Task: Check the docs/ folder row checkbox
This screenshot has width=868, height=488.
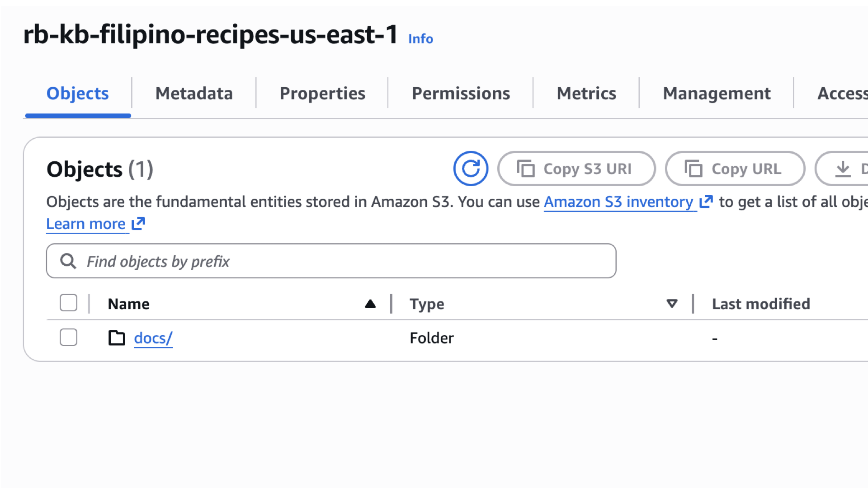Action: 68,337
